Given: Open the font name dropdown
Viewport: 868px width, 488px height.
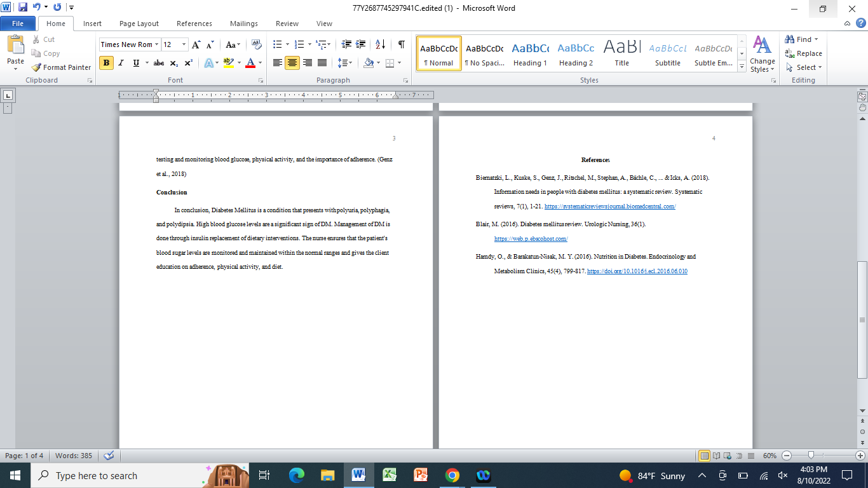Looking at the screenshot, I should tap(156, 44).
